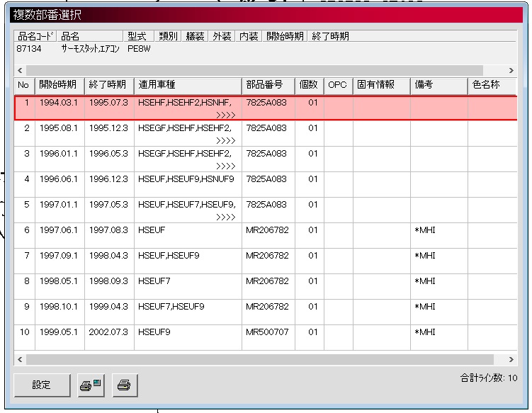Screen dimensions: 532x413
Task: Click model list HSEUF7,HSEUF9 in row 9
Action: [171, 307]
